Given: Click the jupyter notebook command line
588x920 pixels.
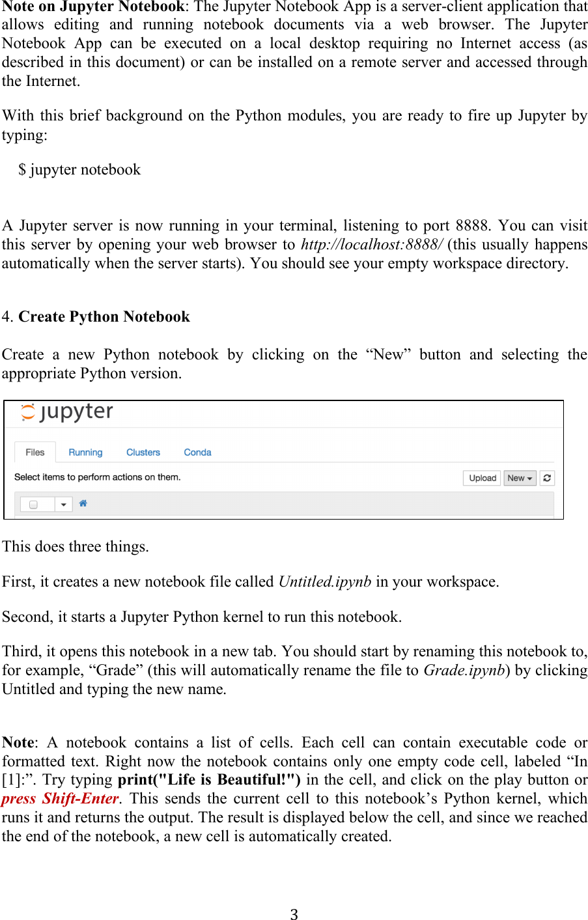Looking at the screenshot, I should [x=79, y=169].
